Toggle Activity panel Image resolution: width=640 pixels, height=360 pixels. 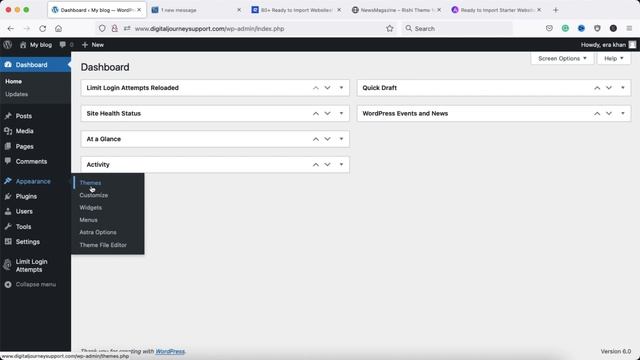pyautogui.click(x=341, y=164)
